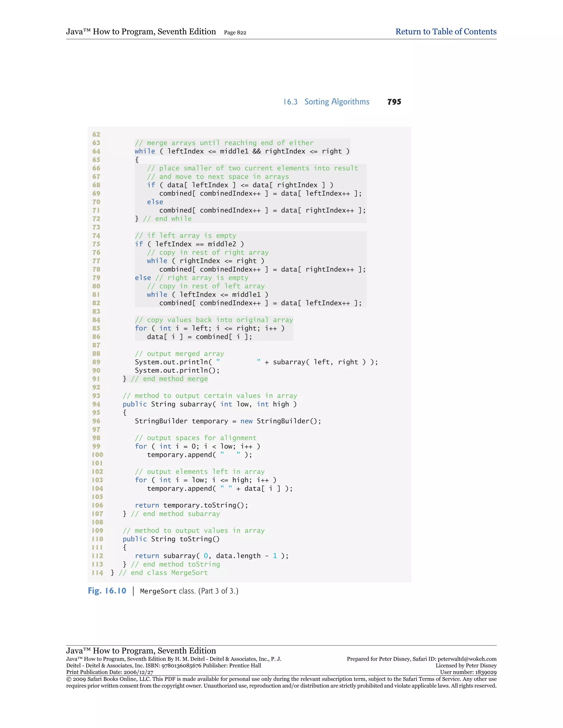Click the Page 822 label in header
The width and height of the screenshot is (563, 728).
tap(235, 33)
